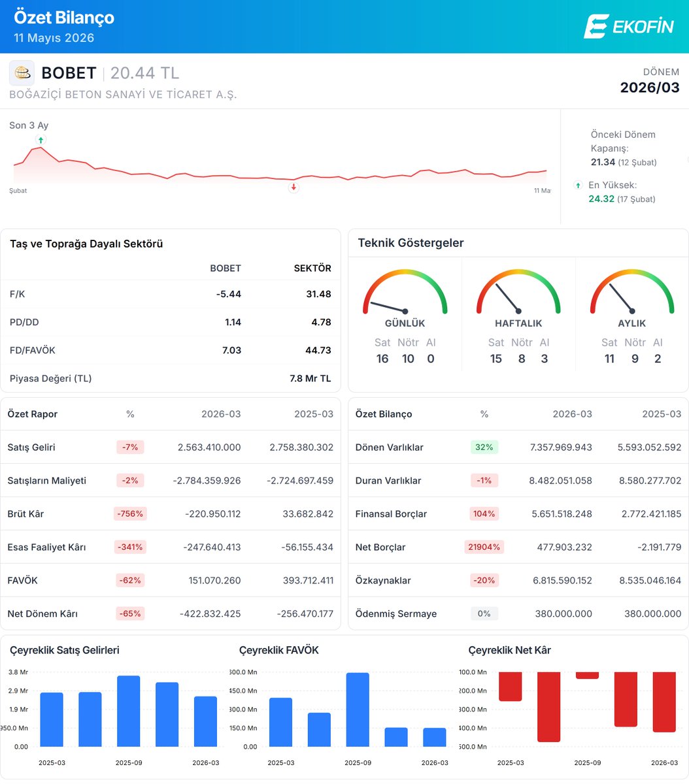Viewport: 689px width, 784px height.
Task: Click the Çeyreklik Satış Gelirleri chart title
Action: [x=65, y=650]
